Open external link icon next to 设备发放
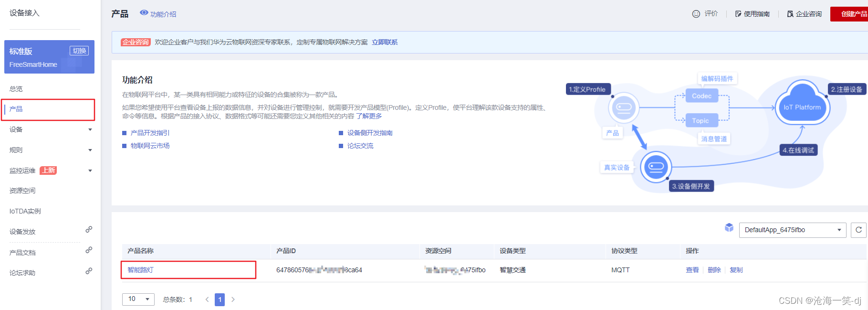Viewport: 868px width, 310px height. click(x=89, y=229)
